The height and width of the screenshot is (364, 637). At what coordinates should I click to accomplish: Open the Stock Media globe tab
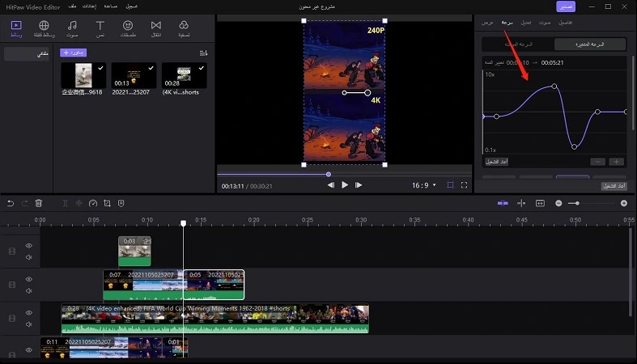44,29
